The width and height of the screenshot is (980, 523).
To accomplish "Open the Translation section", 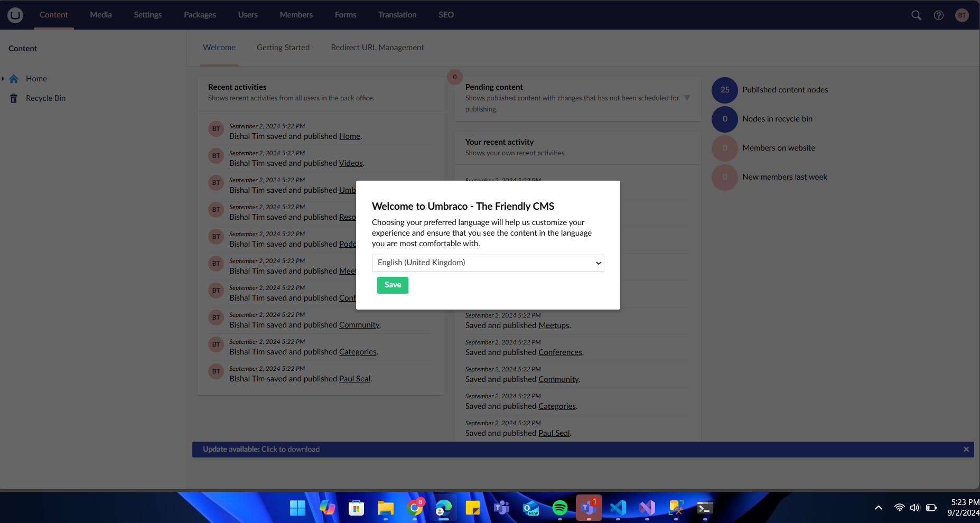I will 397,15.
